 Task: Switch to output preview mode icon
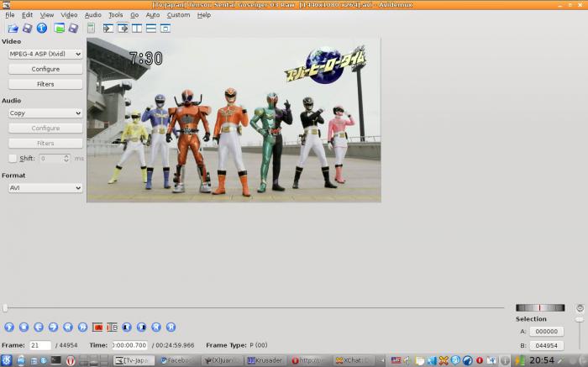point(123,28)
